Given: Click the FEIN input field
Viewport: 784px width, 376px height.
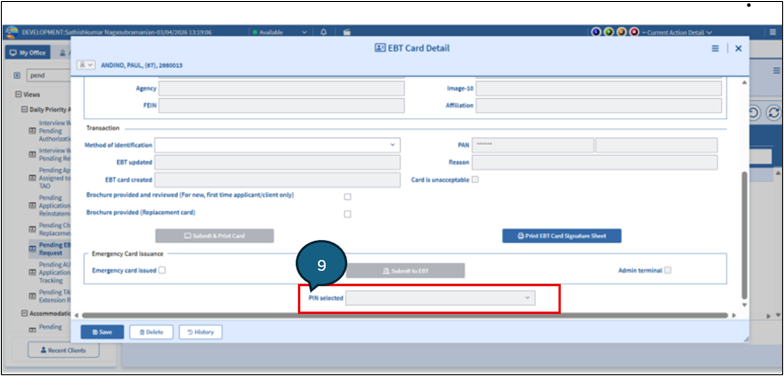Looking at the screenshot, I should 282,106.
